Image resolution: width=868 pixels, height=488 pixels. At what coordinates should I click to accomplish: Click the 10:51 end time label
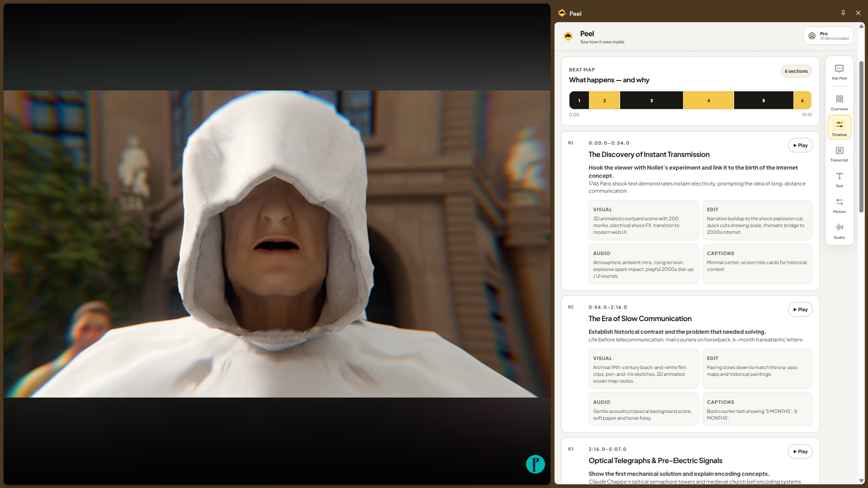tap(806, 115)
